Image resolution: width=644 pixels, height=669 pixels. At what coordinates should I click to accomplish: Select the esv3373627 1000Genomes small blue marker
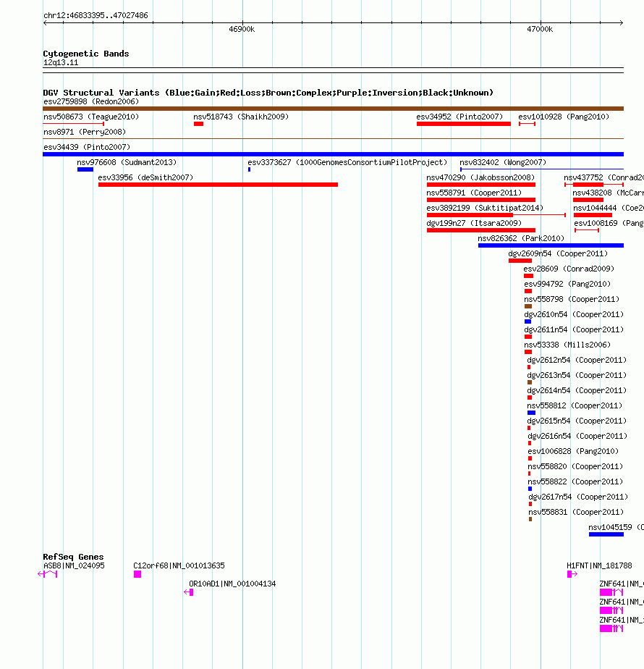[x=249, y=170]
